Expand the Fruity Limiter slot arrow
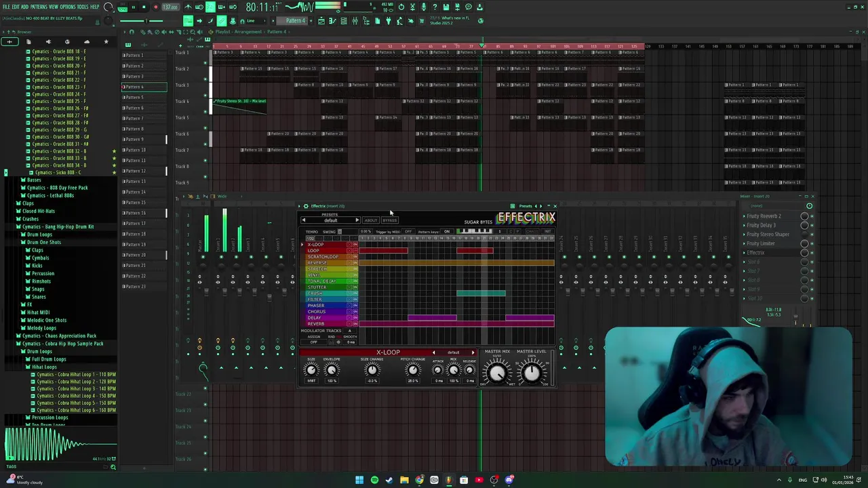This screenshot has height=488, width=868. 744,243
